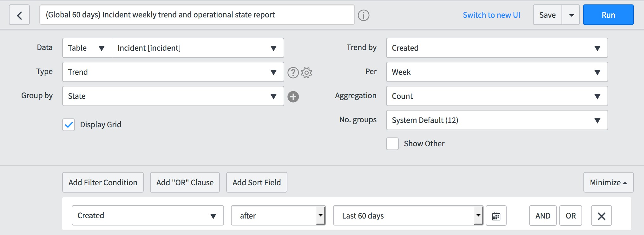Collapse the filter with the Minimize button
This screenshot has height=235, width=644.
[x=608, y=182]
